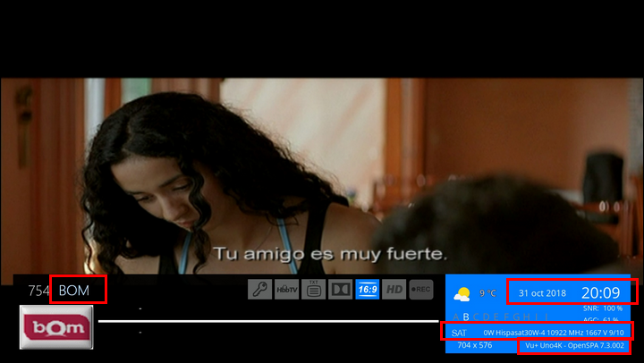Image resolution: width=644 pixels, height=363 pixels.
Task: Click the white event progress bar
Action: click(268, 321)
